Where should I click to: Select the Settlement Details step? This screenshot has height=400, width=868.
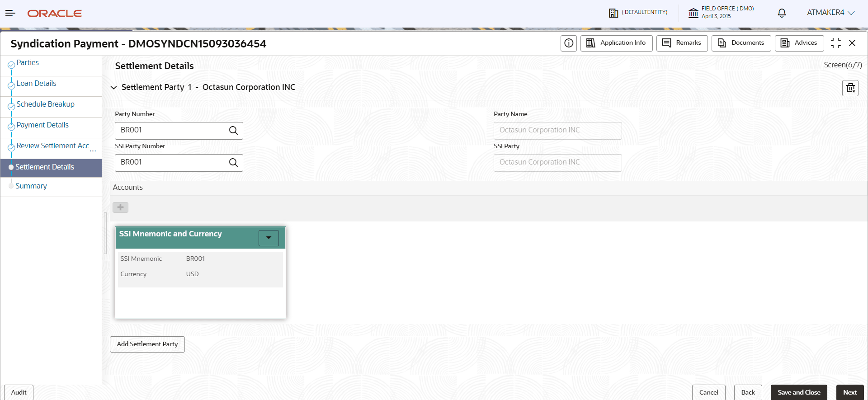pyautogui.click(x=51, y=167)
